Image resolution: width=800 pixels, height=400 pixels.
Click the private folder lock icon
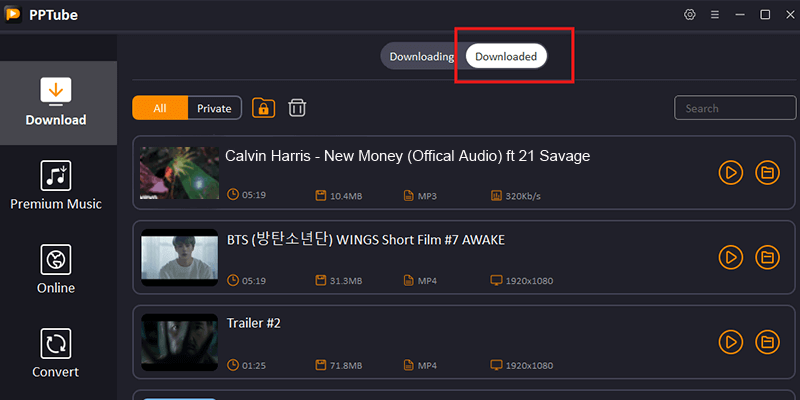tap(263, 108)
